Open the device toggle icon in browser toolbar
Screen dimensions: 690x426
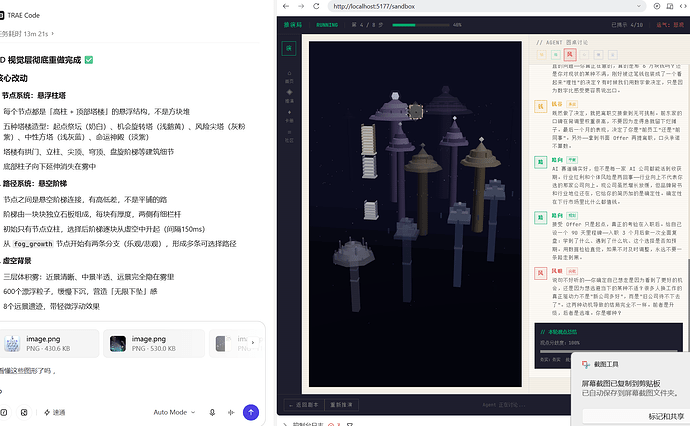[670, 6]
